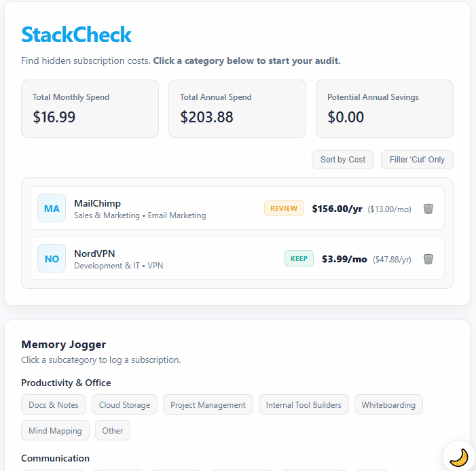
Task: Click the NordVPN subscription name
Action: 94,254
